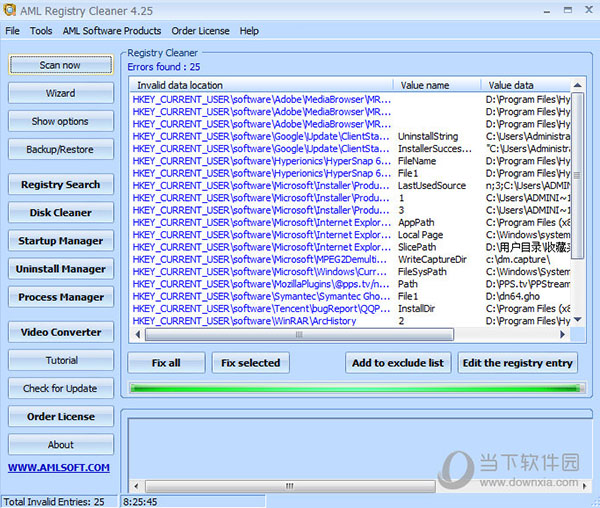The height and width of the screenshot is (508, 600).
Task: Select the row with value Local Page
Action: [x=351, y=234]
